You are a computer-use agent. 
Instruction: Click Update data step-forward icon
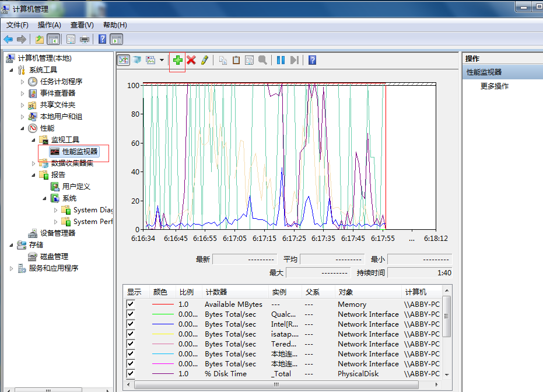tap(295, 60)
